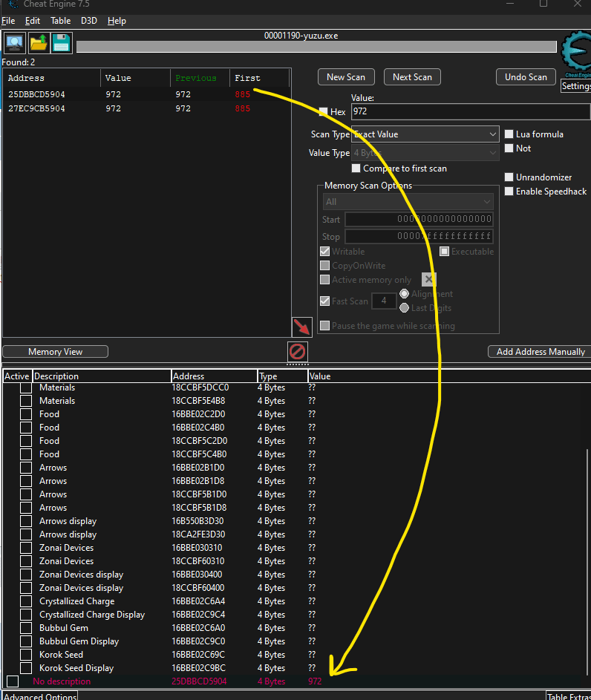591x700 pixels.
Task: Select Alignment radio button
Action: (x=405, y=294)
